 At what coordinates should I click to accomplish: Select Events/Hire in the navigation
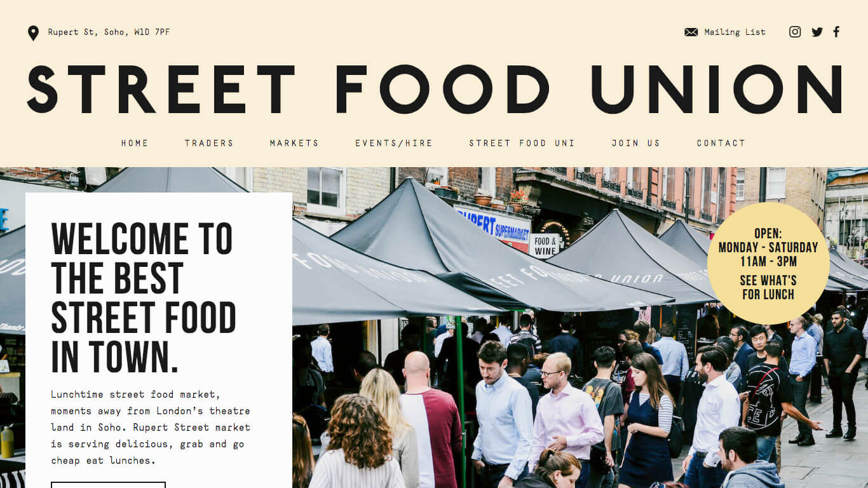(x=394, y=143)
